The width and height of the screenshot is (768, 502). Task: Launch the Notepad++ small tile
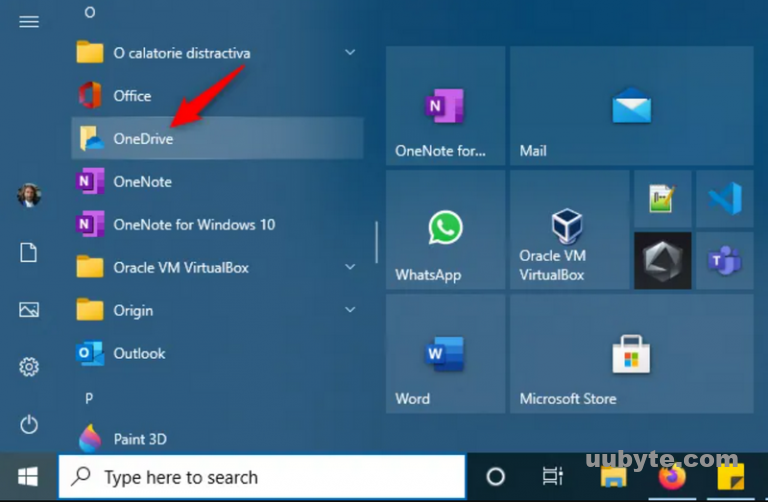662,199
